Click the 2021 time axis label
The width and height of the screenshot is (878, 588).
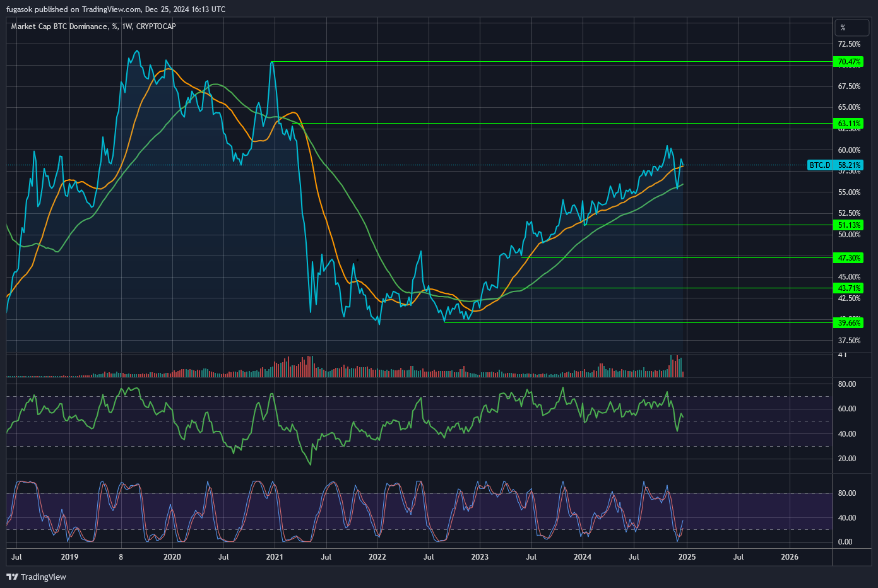(275, 557)
